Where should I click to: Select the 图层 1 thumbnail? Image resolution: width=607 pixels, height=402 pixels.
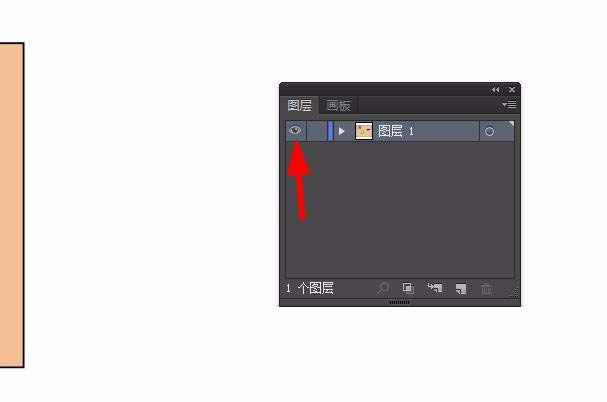pyautogui.click(x=364, y=131)
